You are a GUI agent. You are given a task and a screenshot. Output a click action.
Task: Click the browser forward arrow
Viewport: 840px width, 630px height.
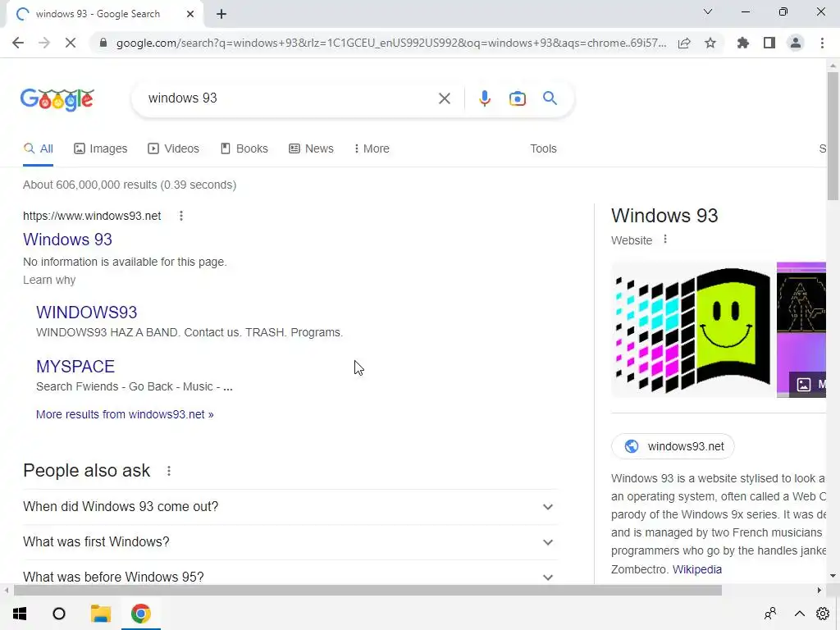click(x=44, y=43)
